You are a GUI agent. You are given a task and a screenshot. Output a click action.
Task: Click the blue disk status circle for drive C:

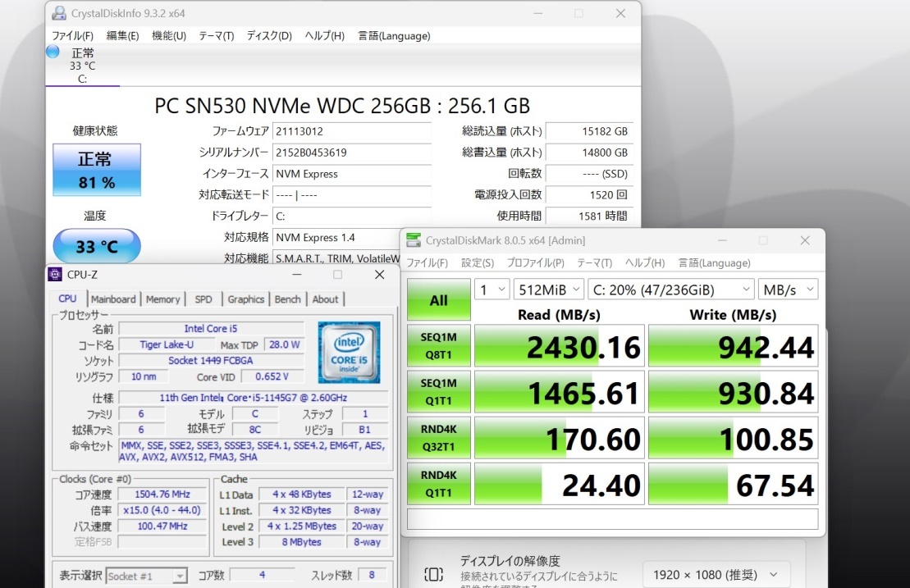coord(53,52)
